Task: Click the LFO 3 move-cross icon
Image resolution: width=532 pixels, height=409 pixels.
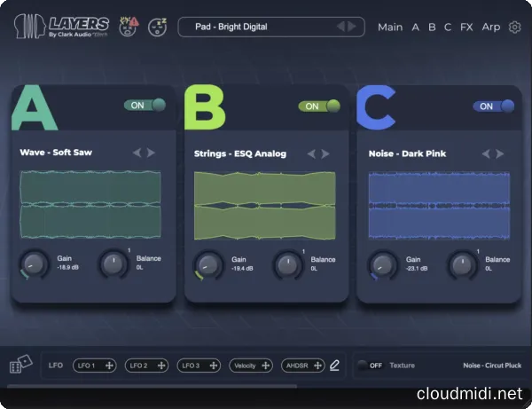Action: point(214,366)
